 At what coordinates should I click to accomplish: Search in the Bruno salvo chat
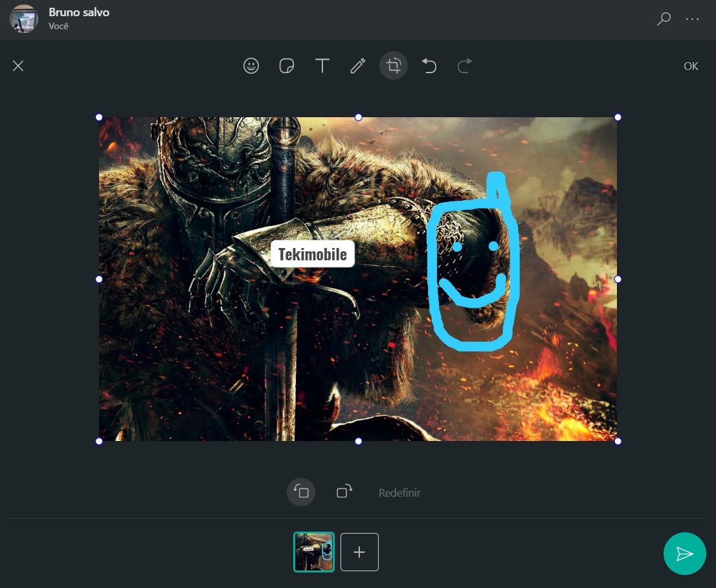tap(664, 19)
